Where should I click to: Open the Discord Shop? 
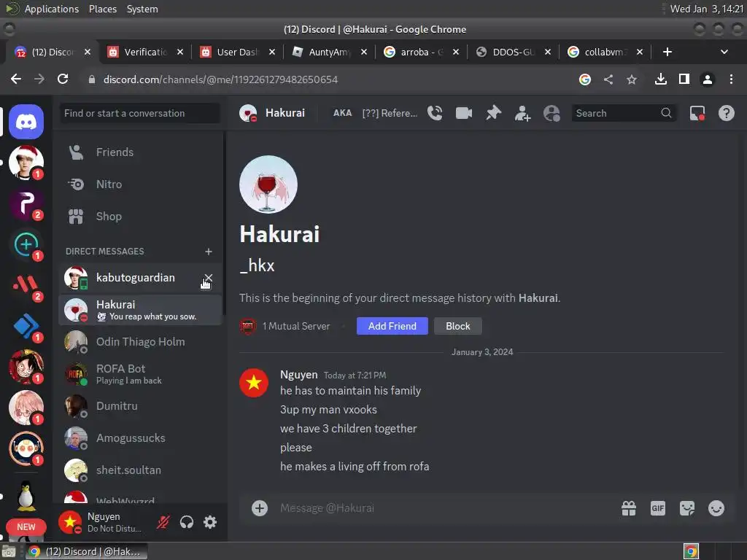pyautogui.click(x=140, y=216)
